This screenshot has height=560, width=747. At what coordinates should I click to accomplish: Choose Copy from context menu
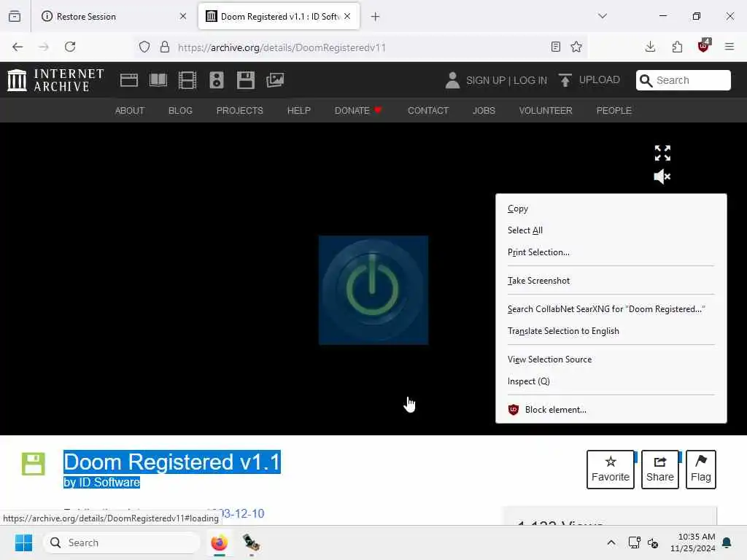[611, 209]
